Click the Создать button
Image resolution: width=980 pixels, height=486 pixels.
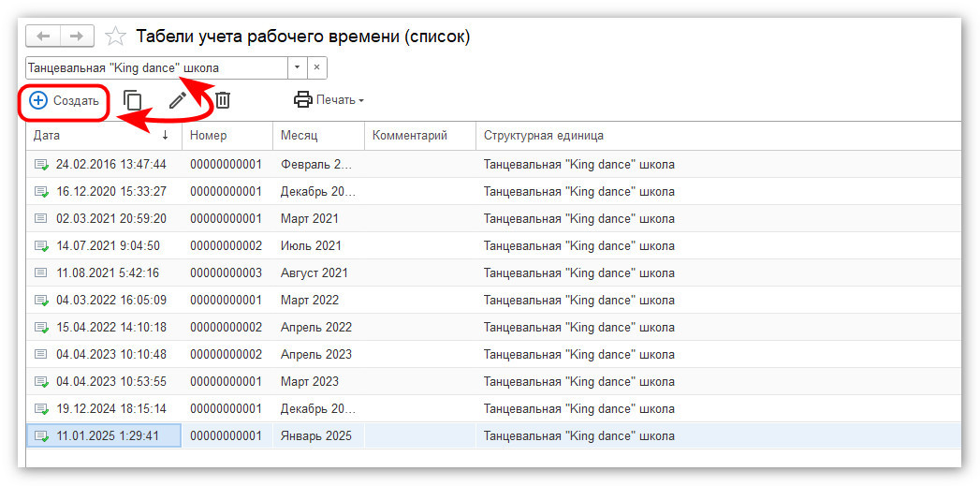(65, 100)
